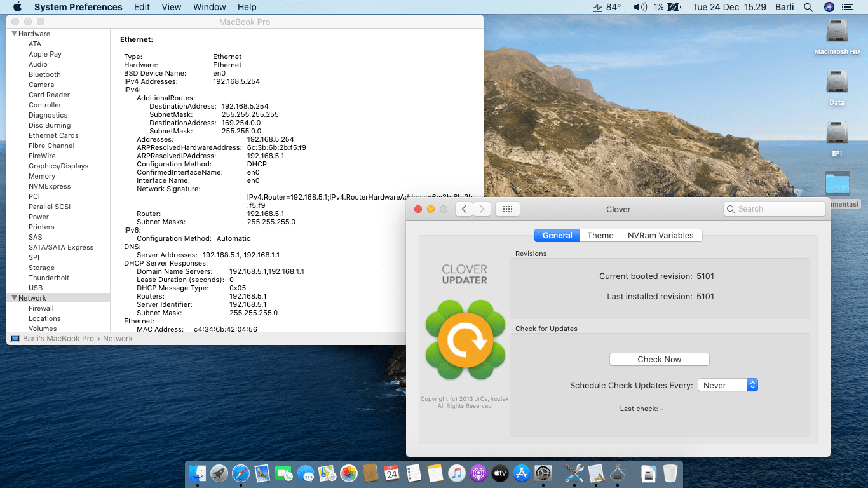Open Siri from the menu bar
The height and width of the screenshot is (488, 868).
(829, 7)
